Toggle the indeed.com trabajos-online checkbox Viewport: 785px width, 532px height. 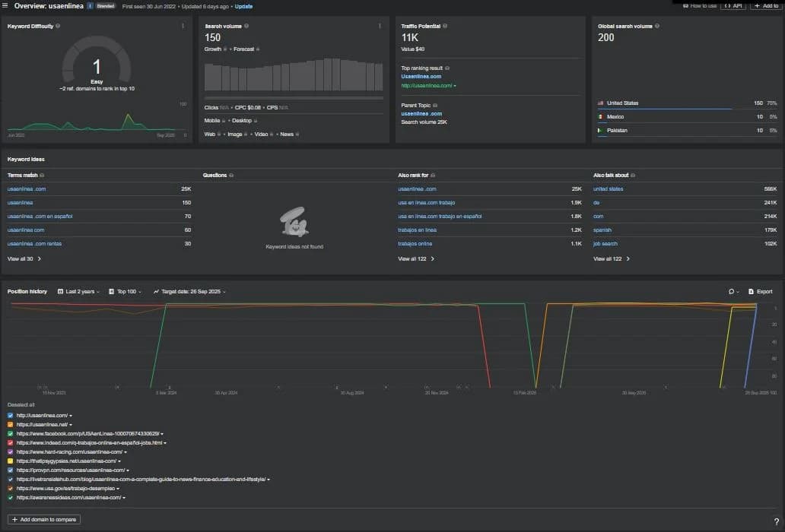point(11,442)
